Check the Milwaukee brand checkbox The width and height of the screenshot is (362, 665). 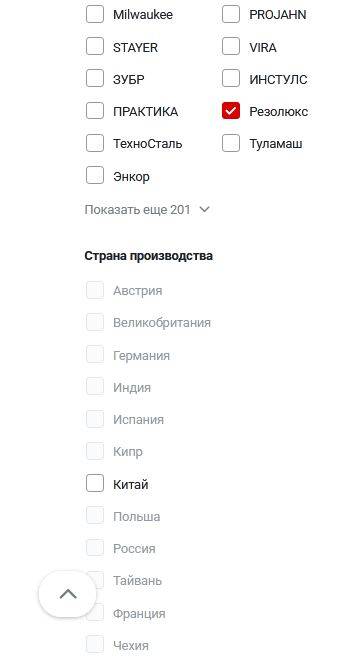pyautogui.click(x=95, y=14)
